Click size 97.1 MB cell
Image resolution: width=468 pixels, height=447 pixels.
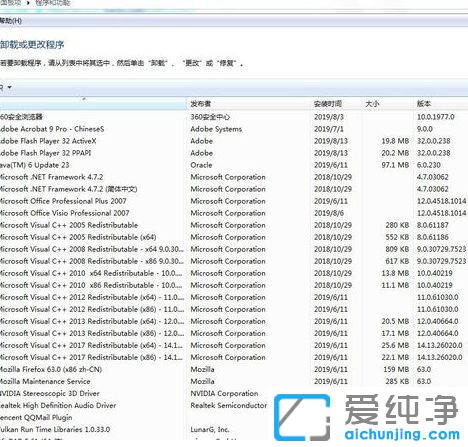(x=395, y=165)
